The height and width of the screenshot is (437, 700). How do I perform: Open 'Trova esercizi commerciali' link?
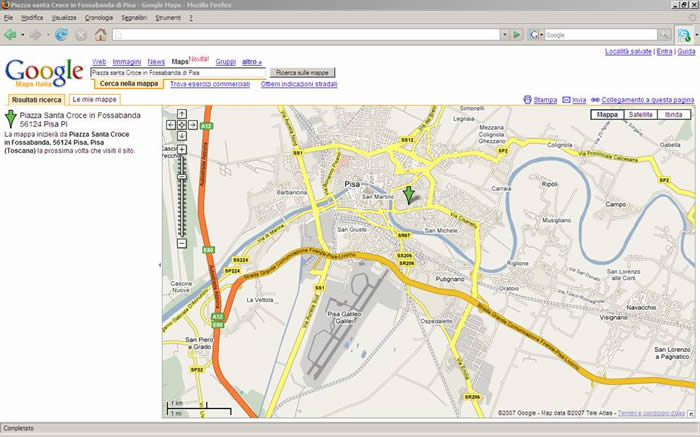click(x=210, y=84)
